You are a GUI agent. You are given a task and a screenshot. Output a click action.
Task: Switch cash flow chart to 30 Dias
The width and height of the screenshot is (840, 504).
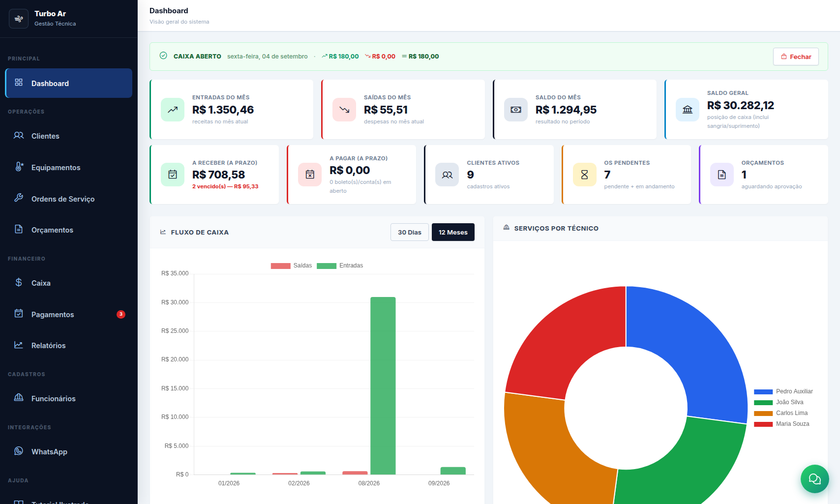tap(410, 232)
